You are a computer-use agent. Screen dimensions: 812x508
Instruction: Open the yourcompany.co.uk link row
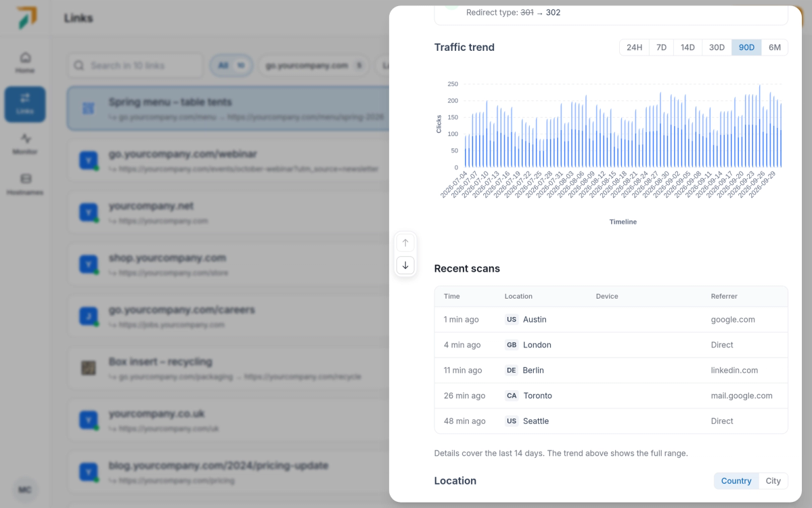click(228, 420)
